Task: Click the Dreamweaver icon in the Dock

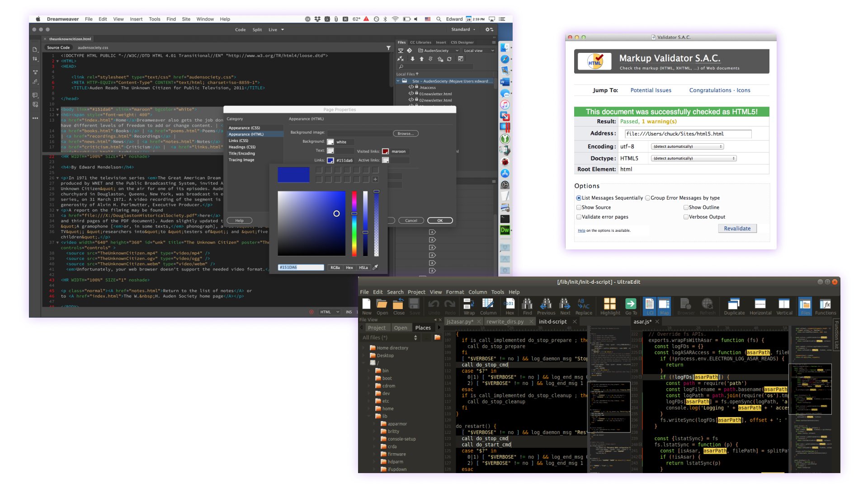Action: [x=505, y=230]
